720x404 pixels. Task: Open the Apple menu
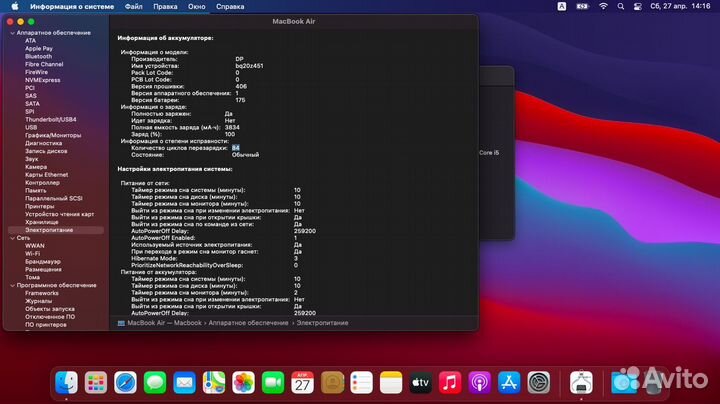pyautogui.click(x=15, y=6)
